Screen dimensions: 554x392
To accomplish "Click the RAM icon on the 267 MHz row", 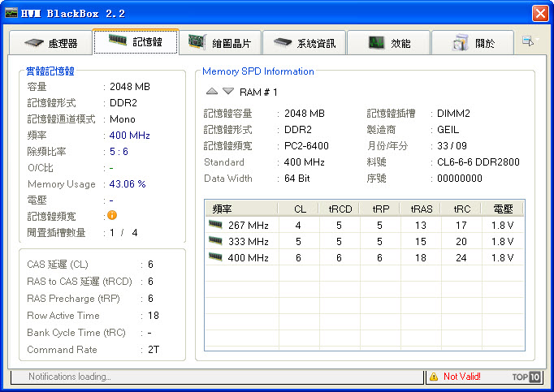I will [215, 225].
